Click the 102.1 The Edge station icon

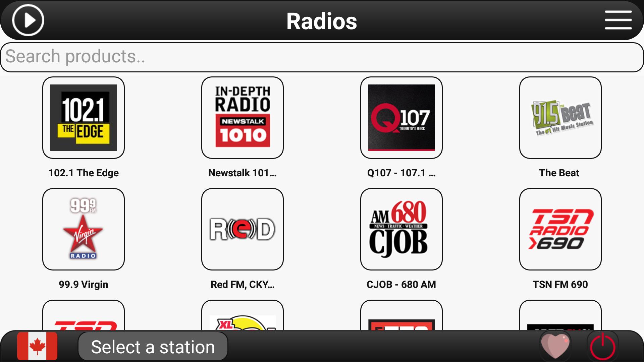point(84,118)
